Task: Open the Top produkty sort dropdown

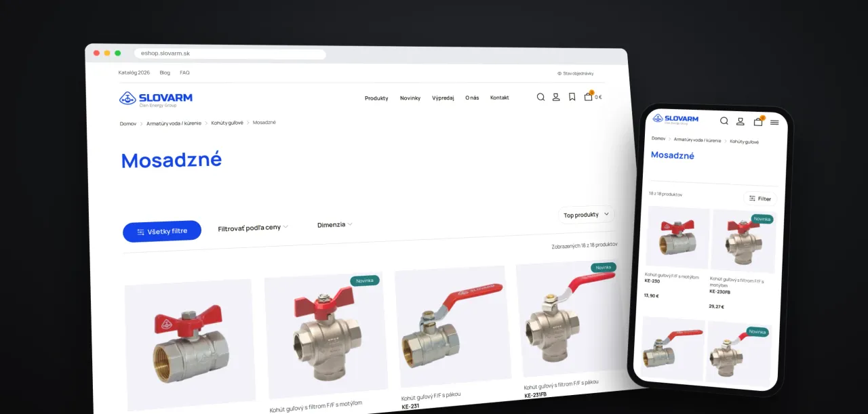Action: (x=587, y=215)
